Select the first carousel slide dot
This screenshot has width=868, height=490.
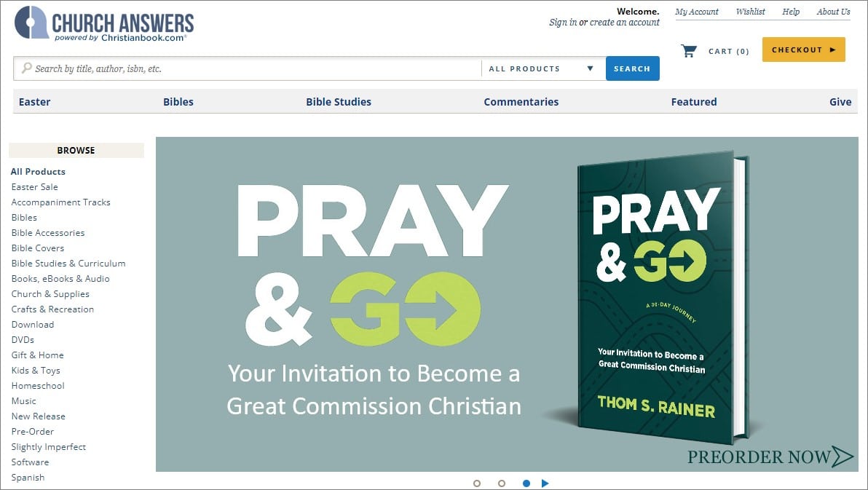[477, 483]
